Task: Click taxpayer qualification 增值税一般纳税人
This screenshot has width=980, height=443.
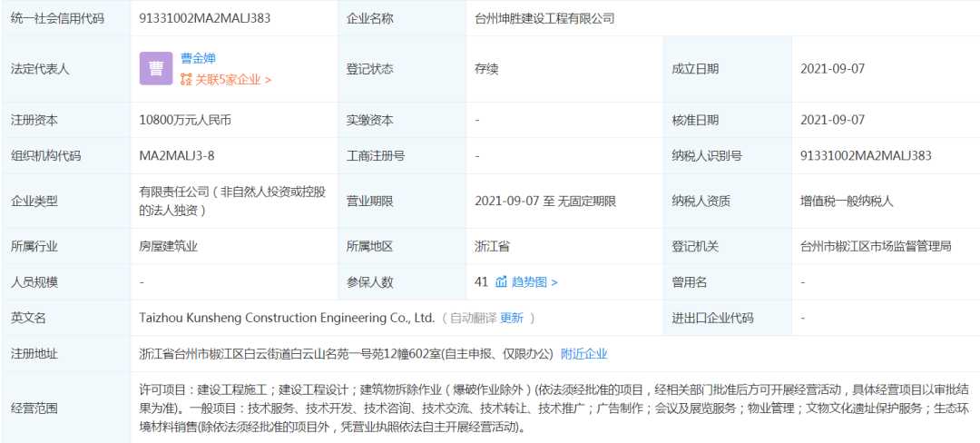Action: point(848,202)
